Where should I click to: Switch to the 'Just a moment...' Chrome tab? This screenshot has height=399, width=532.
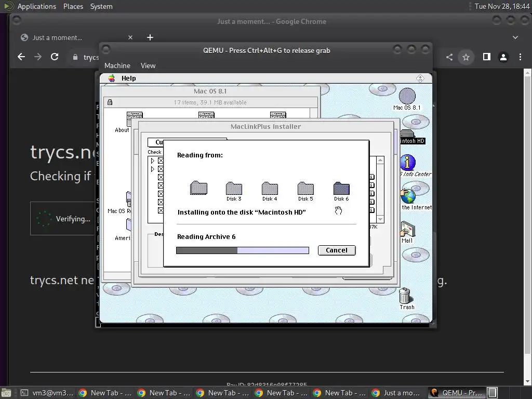pyautogui.click(x=76, y=37)
